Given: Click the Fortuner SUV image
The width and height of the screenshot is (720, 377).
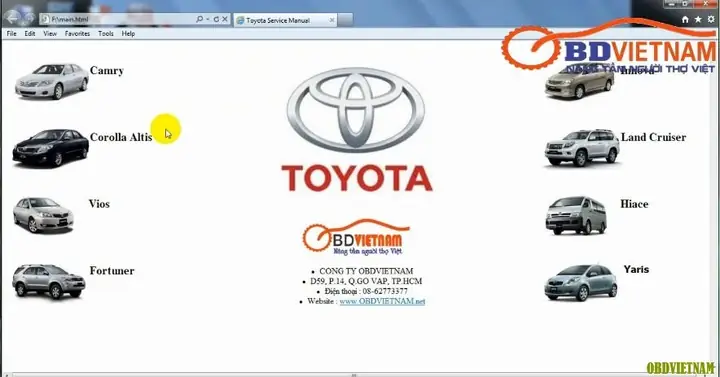Looking at the screenshot, I should (x=49, y=281).
